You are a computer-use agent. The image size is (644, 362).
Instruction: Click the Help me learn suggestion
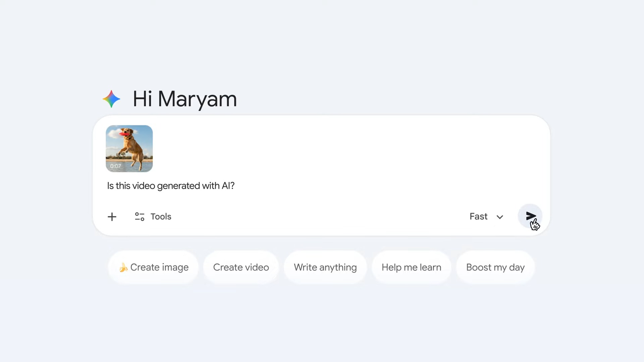tap(411, 267)
